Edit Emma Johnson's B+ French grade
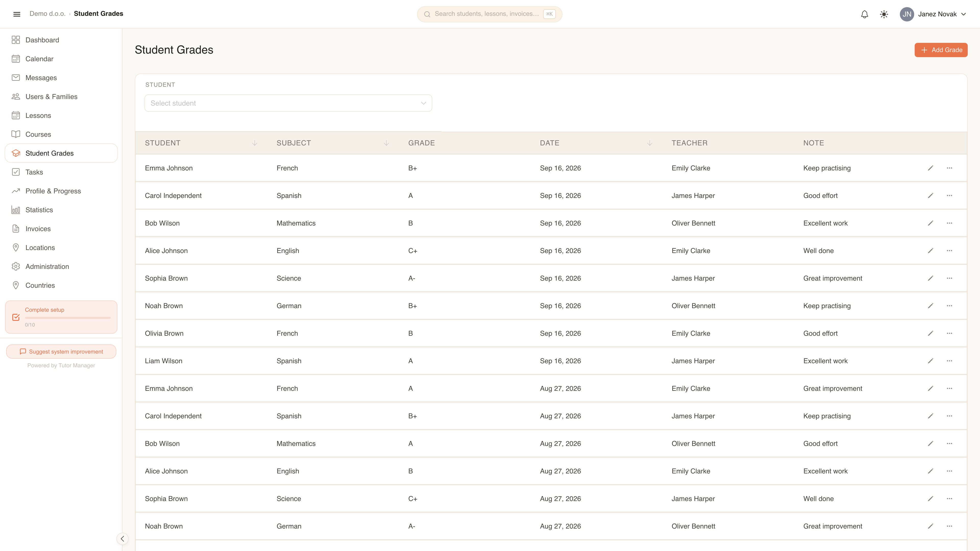The image size is (980, 551). [x=930, y=168]
